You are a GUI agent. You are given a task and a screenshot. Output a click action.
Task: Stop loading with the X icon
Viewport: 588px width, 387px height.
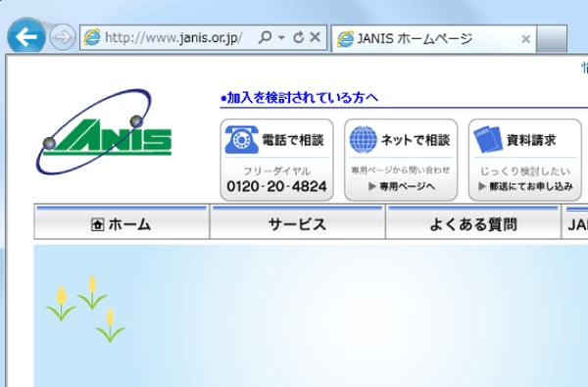[x=316, y=37]
